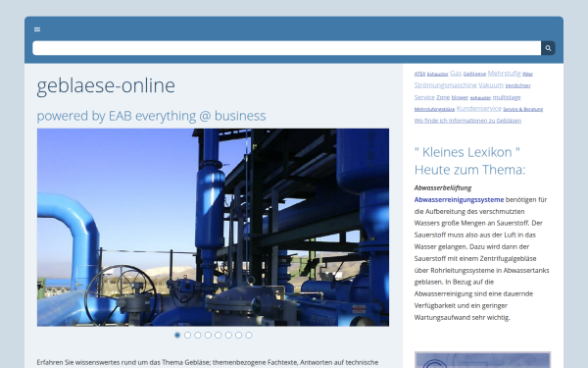Select the seventh slideshow dot

tap(238, 335)
